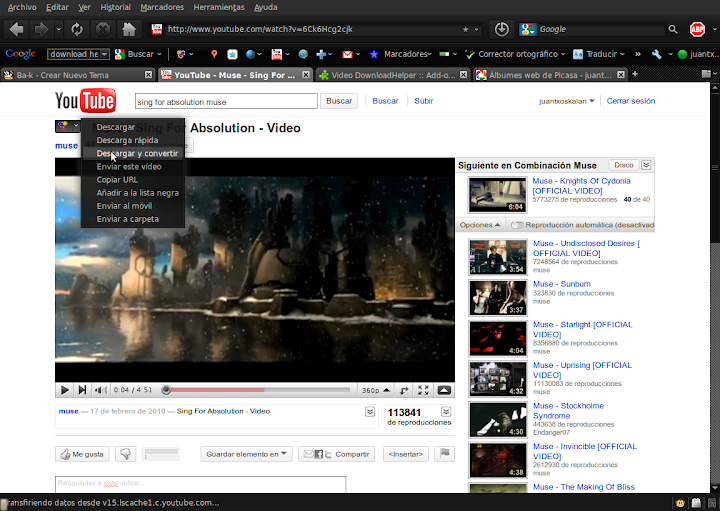Click the search magnifier icon
720x511 pixels.
point(673,29)
